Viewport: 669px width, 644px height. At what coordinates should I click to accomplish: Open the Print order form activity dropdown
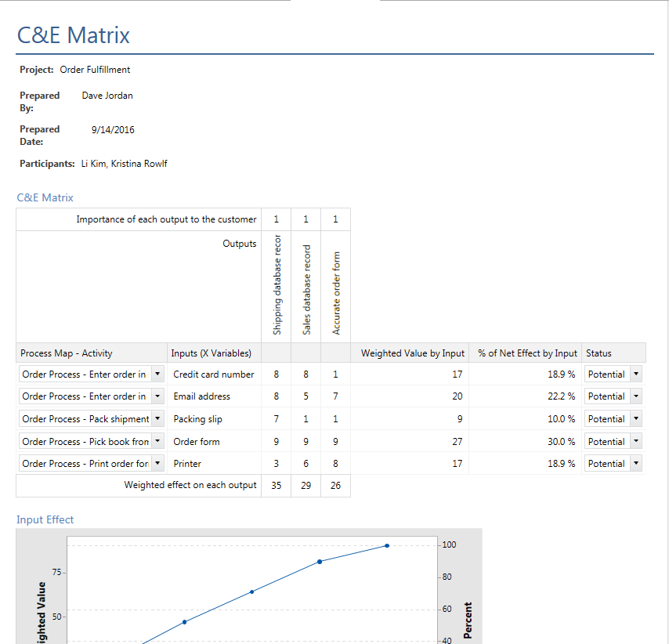click(x=157, y=464)
